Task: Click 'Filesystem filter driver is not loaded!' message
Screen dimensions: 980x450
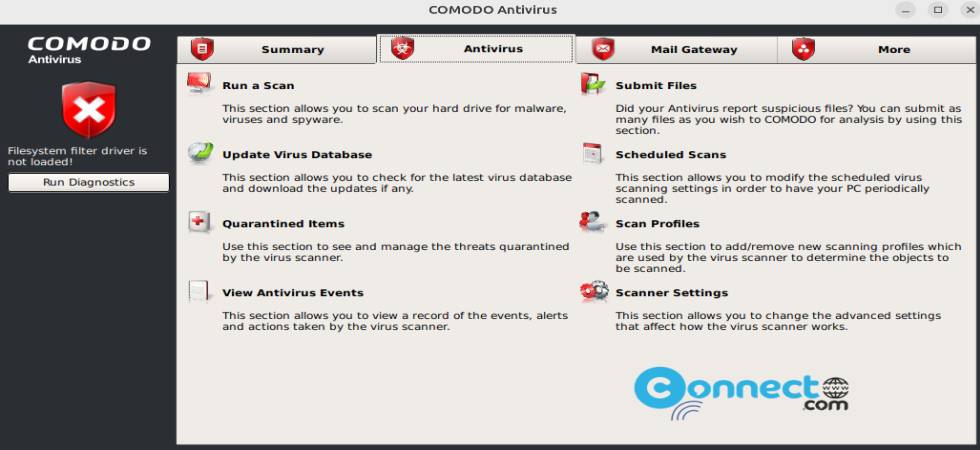Action: point(77,156)
